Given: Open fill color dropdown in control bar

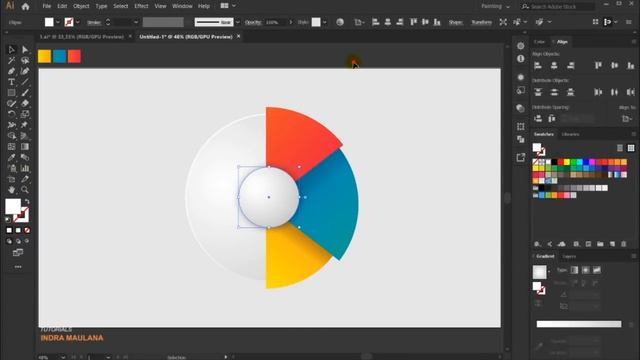Looking at the screenshot, I should click(x=58, y=22).
